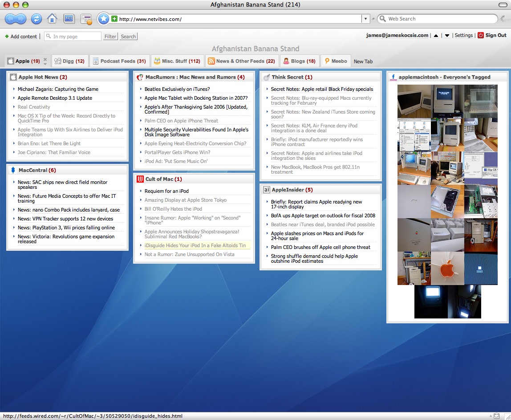Open the PICS toolbar icon

pos(69,19)
